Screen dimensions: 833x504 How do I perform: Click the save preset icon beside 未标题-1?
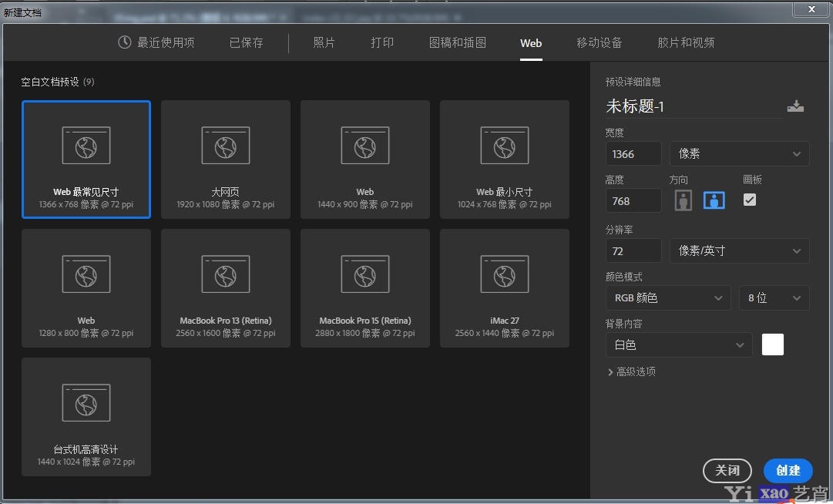click(795, 106)
